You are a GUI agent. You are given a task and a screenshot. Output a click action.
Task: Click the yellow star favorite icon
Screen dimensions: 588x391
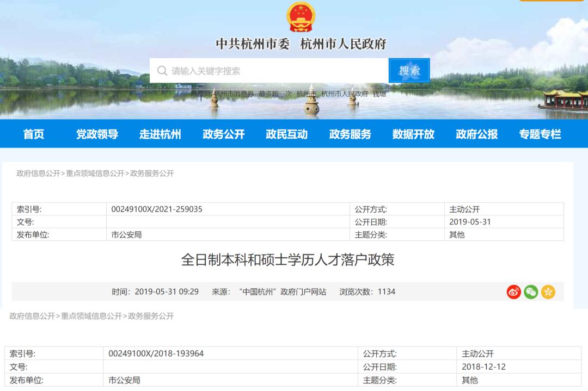point(549,292)
